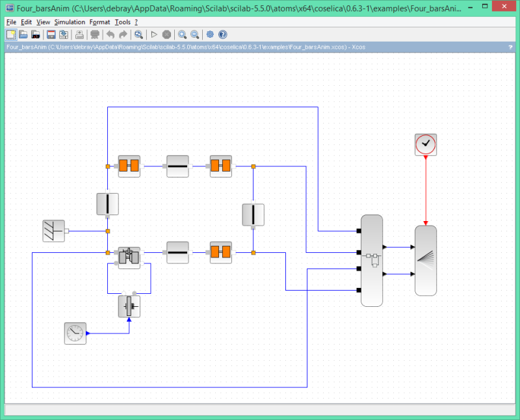Open the View menu
Viewport: 520px width, 420px height.
43,22
